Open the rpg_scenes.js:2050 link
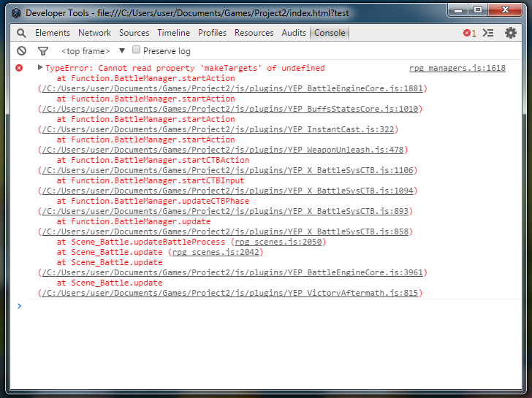This screenshot has height=398, width=532. (278, 242)
